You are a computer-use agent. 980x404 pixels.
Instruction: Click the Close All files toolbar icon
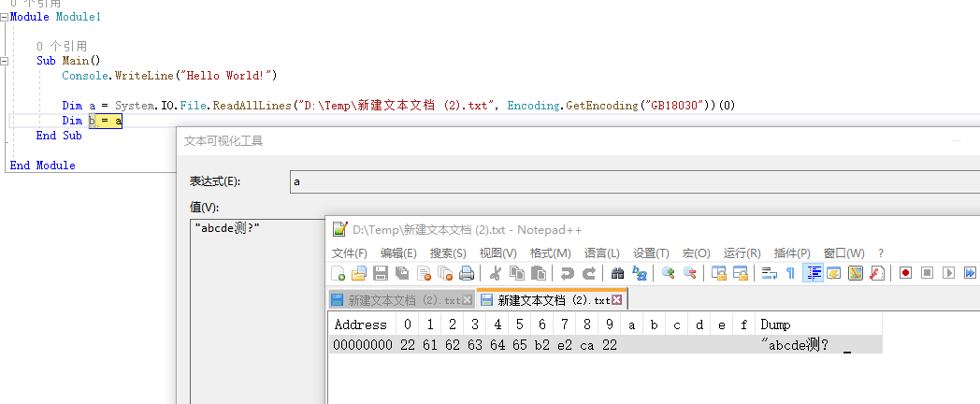(446, 273)
